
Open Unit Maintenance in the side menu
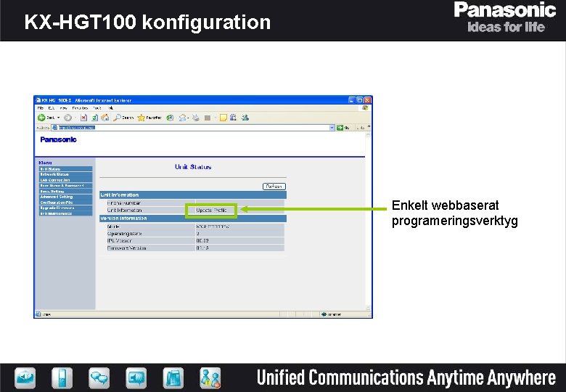point(66,213)
